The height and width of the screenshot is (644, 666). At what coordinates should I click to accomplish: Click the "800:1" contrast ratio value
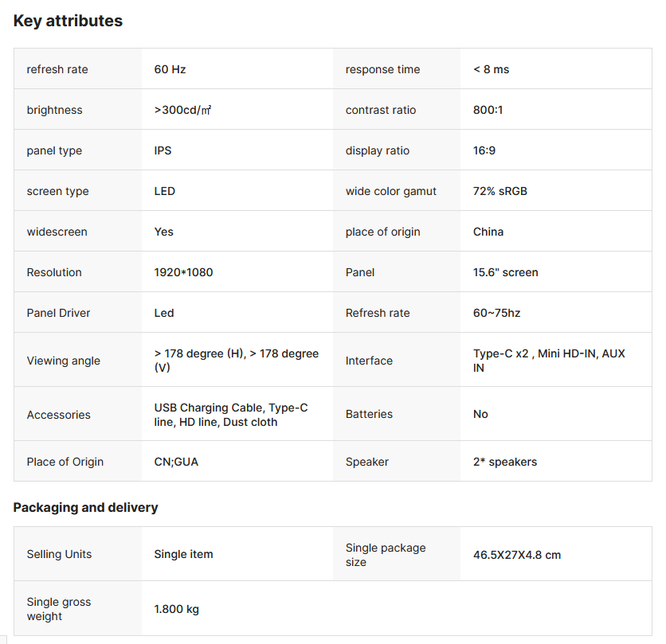pos(488,110)
